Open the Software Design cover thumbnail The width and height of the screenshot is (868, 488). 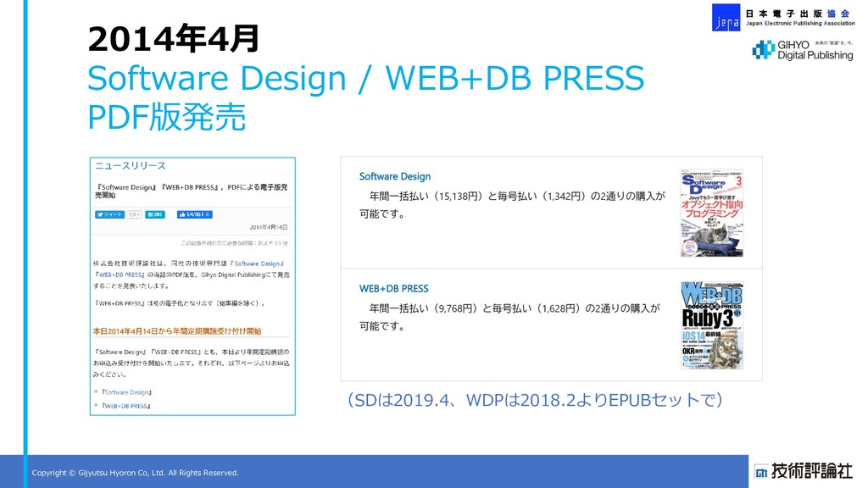pyautogui.click(x=711, y=213)
